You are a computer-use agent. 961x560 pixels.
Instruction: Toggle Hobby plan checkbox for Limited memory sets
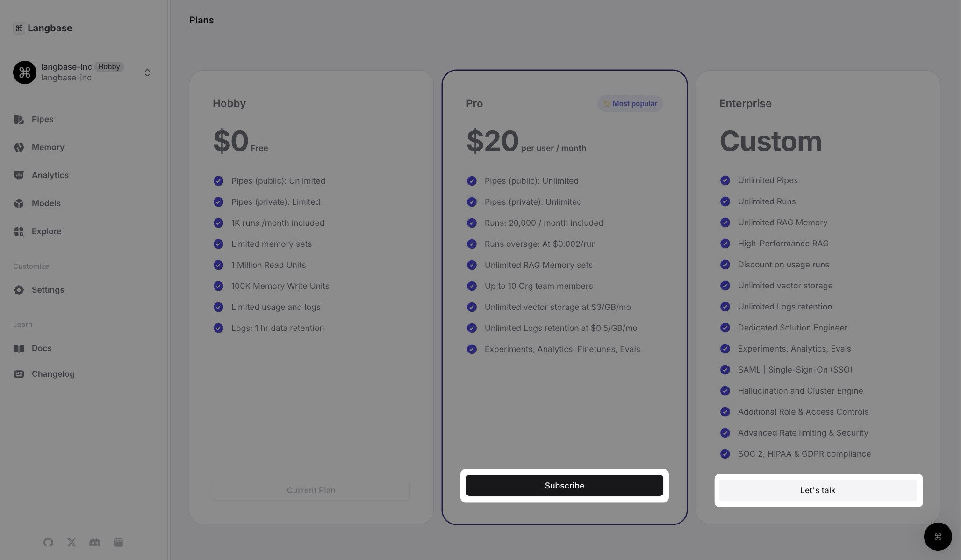click(x=218, y=244)
